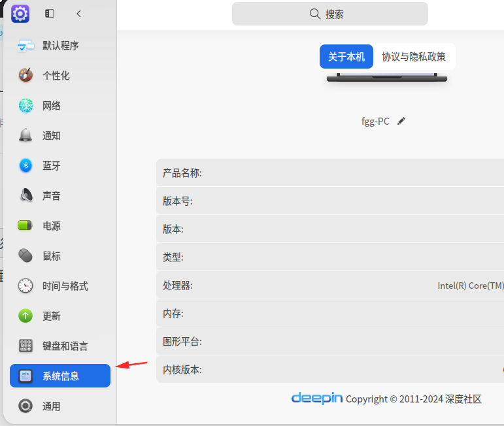The width and height of the screenshot is (504, 426).
Task: Open 时间与格式 settings
Action: (x=60, y=286)
